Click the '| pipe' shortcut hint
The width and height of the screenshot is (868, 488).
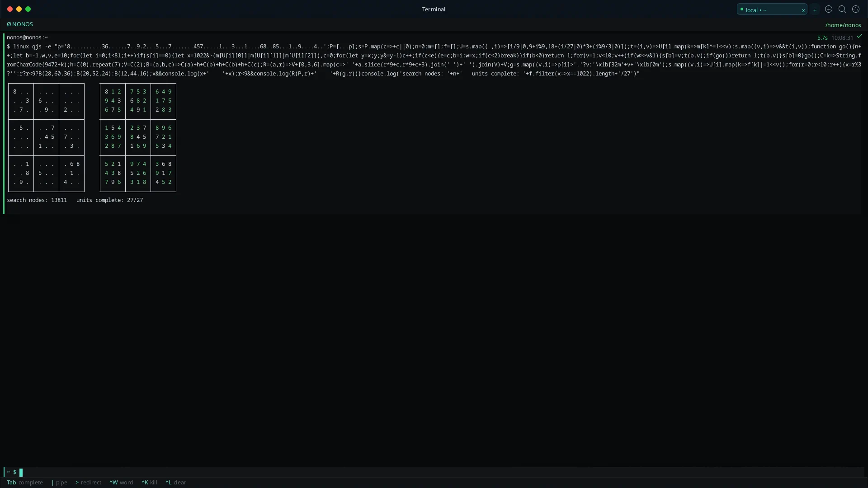click(x=59, y=483)
